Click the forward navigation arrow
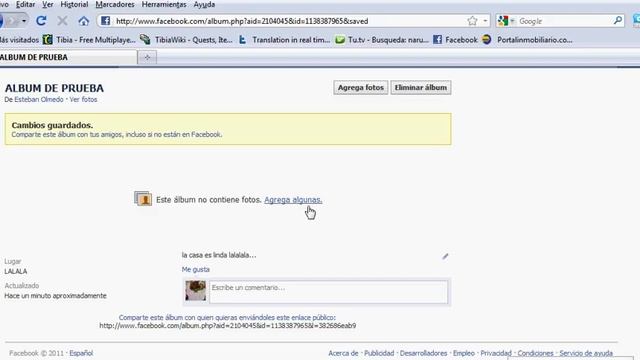 click(x=13, y=21)
